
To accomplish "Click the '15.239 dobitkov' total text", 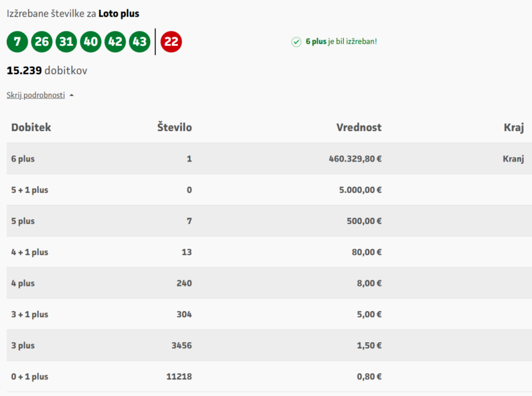I will 47,71.
